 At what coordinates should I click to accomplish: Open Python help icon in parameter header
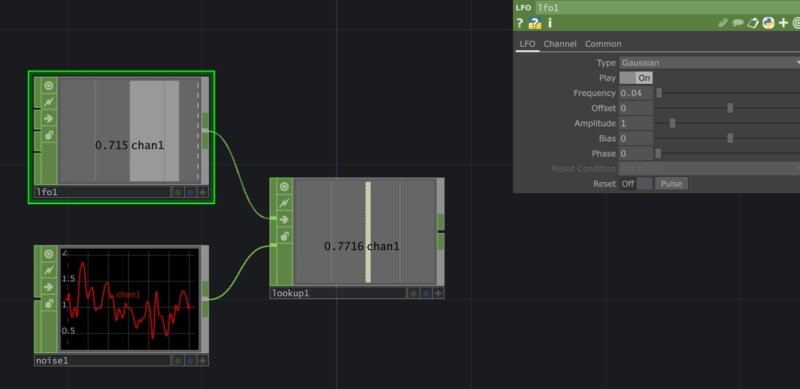pos(534,23)
